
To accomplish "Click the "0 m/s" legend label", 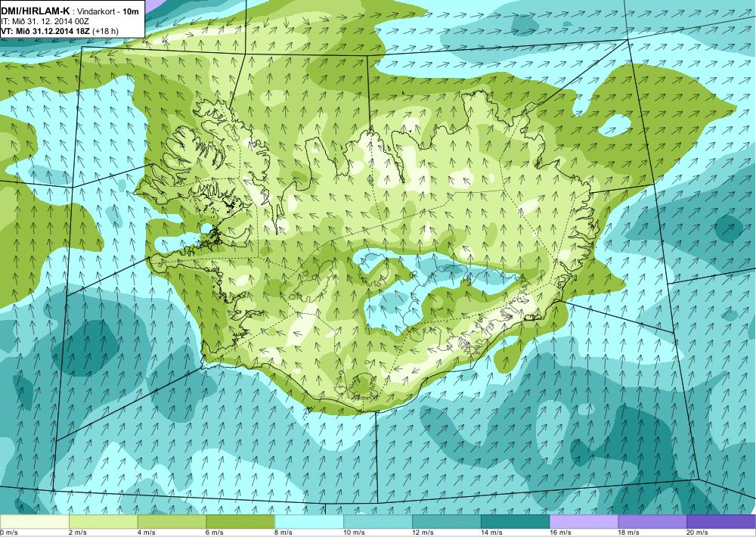I will point(8,532).
